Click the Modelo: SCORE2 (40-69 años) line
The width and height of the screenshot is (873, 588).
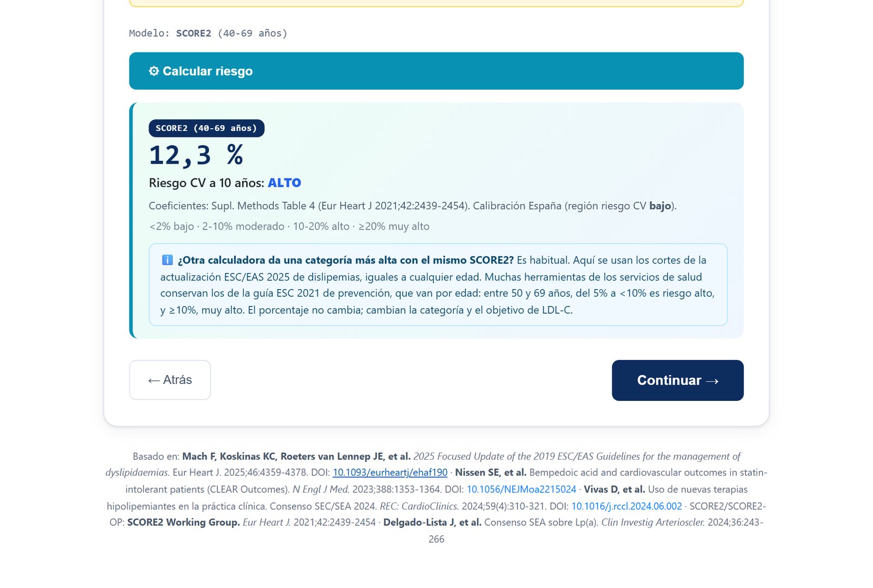208,33
